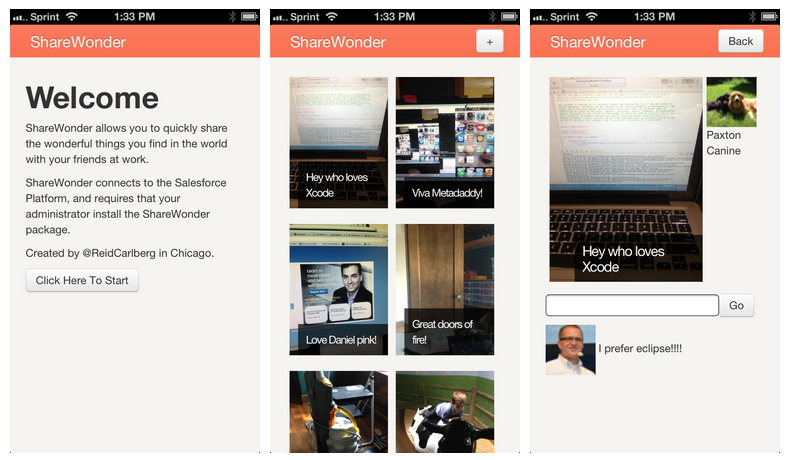Submit the comment with the Go button
Viewport: 790px width, 460px height.
click(736, 305)
